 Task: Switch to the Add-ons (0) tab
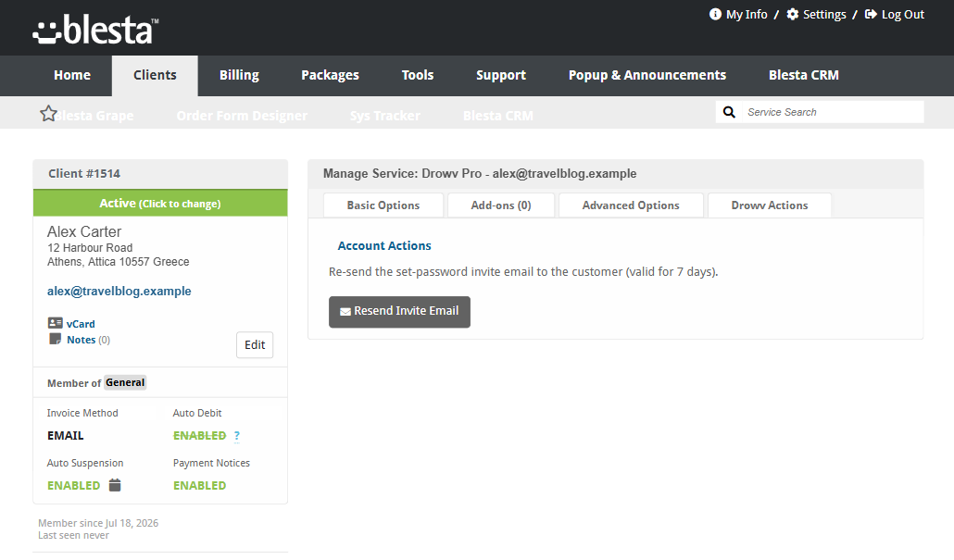pyautogui.click(x=501, y=205)
